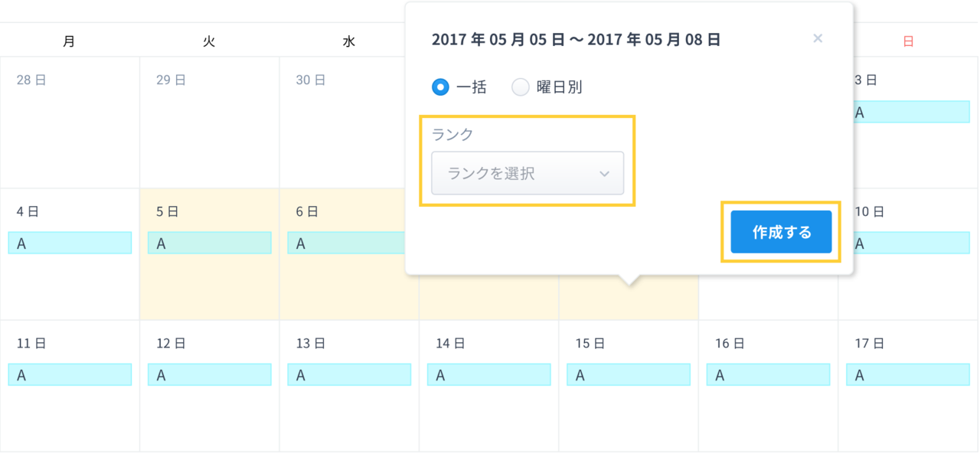Select the 28日 calendar cell
Viewport: 980px width, 454px height.
70,130
